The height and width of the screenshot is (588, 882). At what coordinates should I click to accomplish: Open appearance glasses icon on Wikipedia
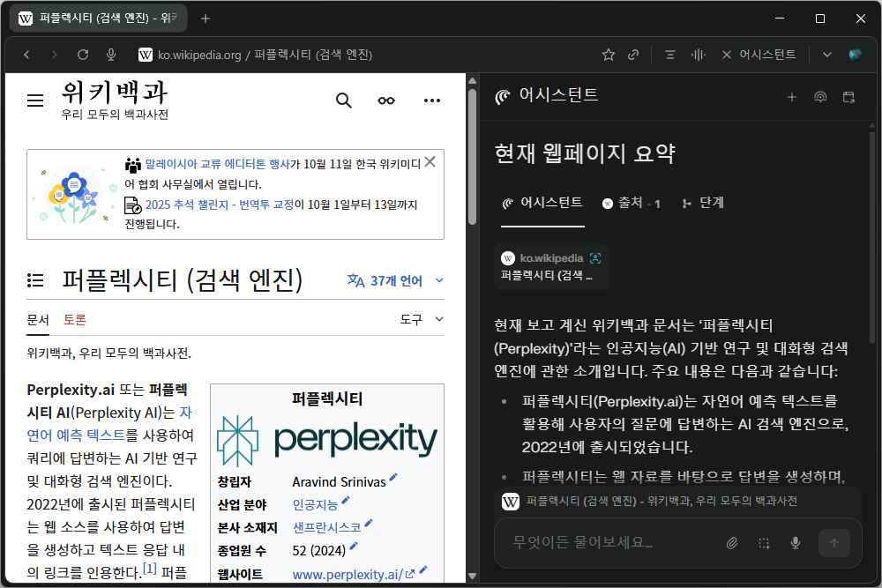click(386, 100)
